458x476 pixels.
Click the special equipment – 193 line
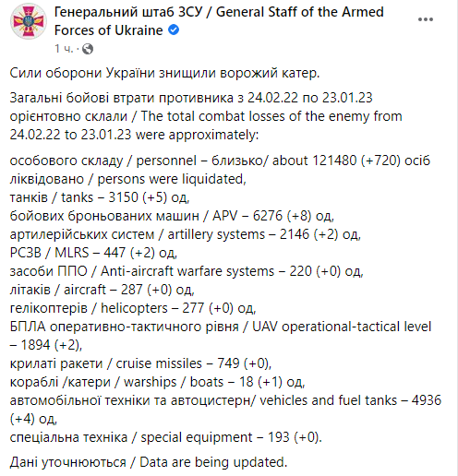coord(165,437)
